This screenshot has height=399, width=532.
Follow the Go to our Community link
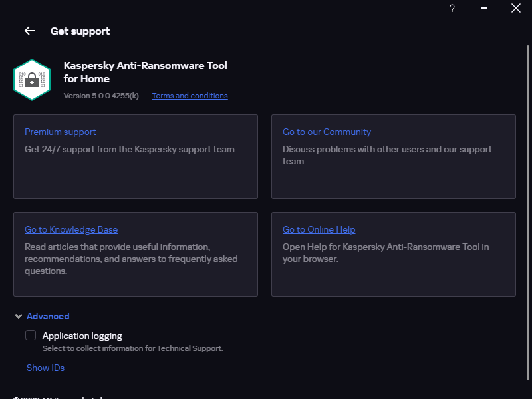327,132
